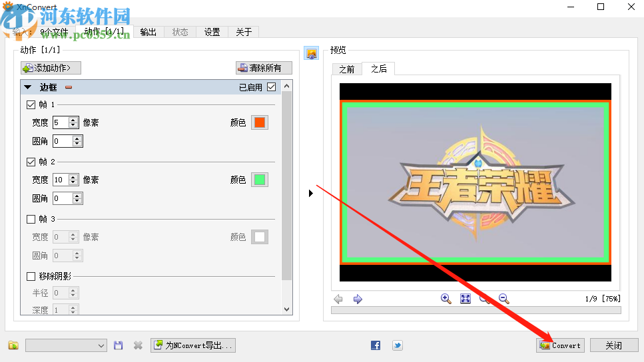
Task: Pick 帧 2 green color swatch
Action: [x=260, y=180]
